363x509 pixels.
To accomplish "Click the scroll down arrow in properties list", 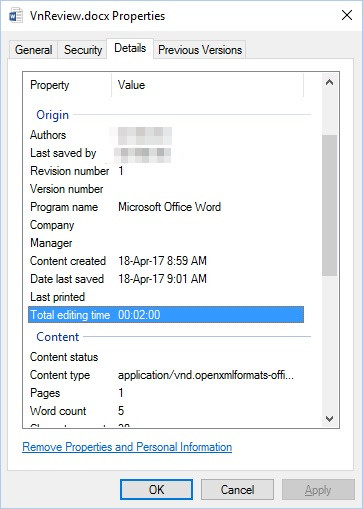I will [x=329, y=419].
